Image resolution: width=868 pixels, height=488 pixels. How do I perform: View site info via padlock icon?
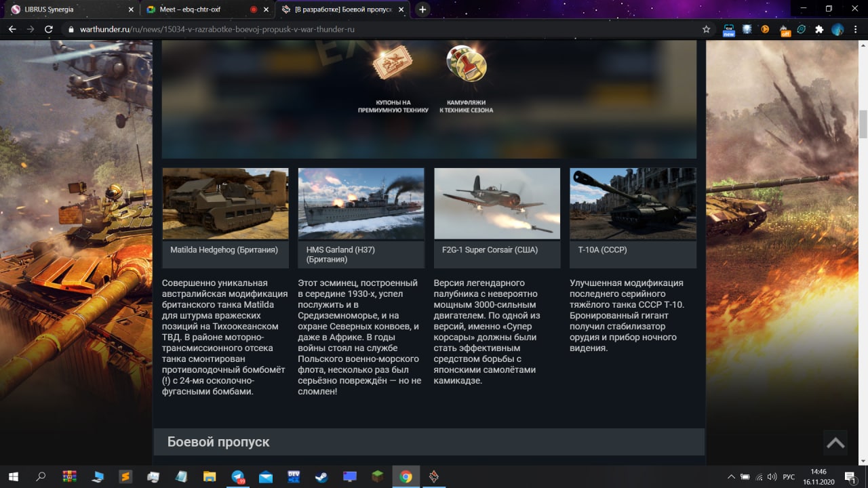pyautogui.click(x=71, y=30)
